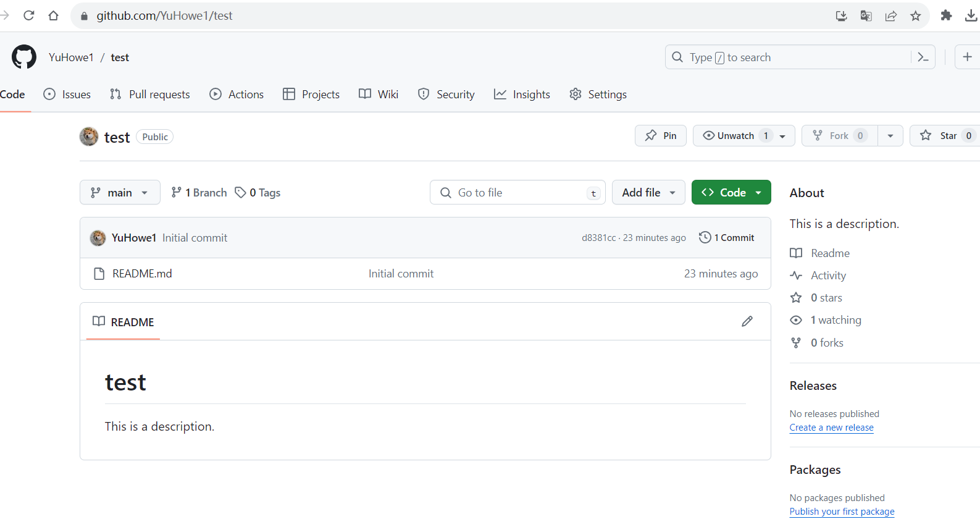Screen dimensions: 980x519
Task: Click the browser address bar URL
Action: [x=164, y=16]
